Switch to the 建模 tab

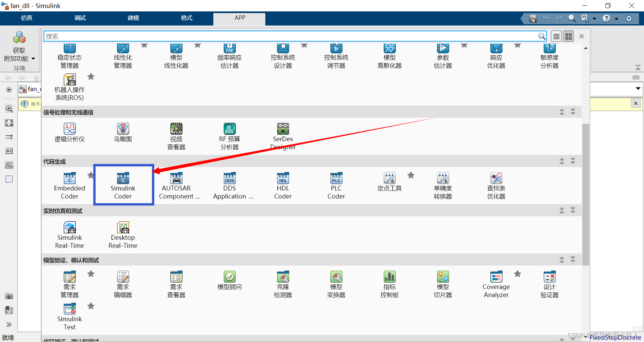point(133,18)
